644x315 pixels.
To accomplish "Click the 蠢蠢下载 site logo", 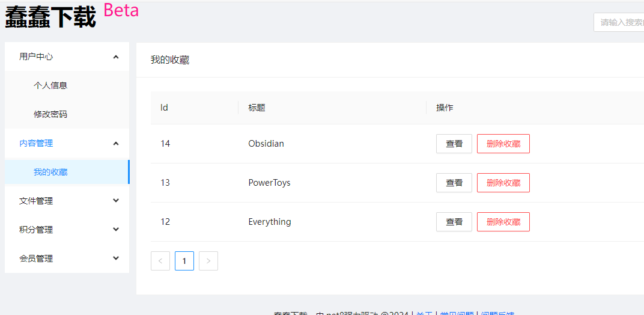I will pos(50,17).
